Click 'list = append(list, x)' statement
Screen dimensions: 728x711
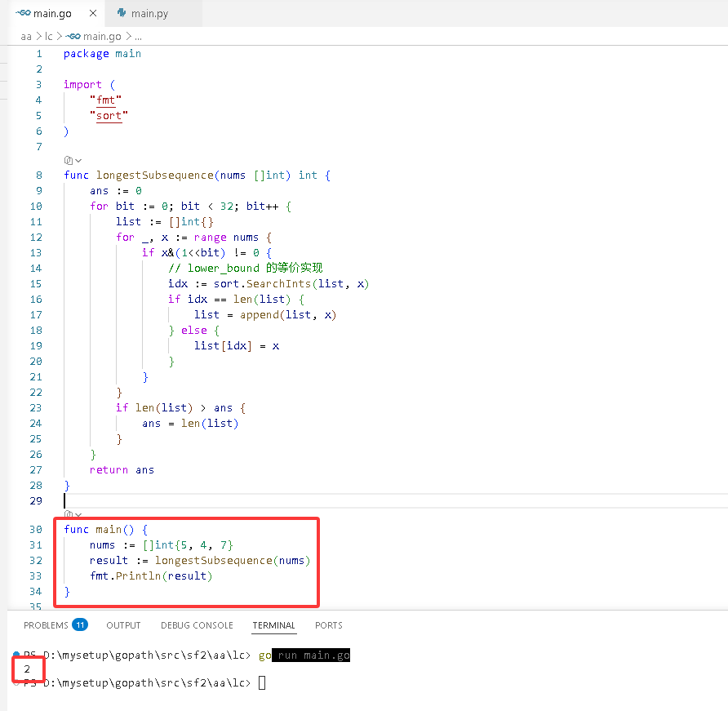click(265, 315)
